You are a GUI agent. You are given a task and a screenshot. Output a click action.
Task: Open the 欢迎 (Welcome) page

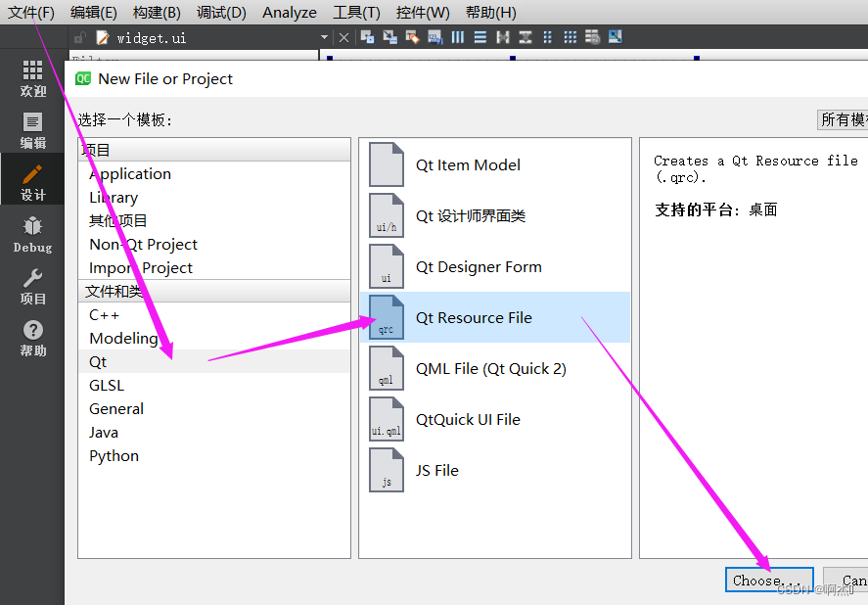32,78
